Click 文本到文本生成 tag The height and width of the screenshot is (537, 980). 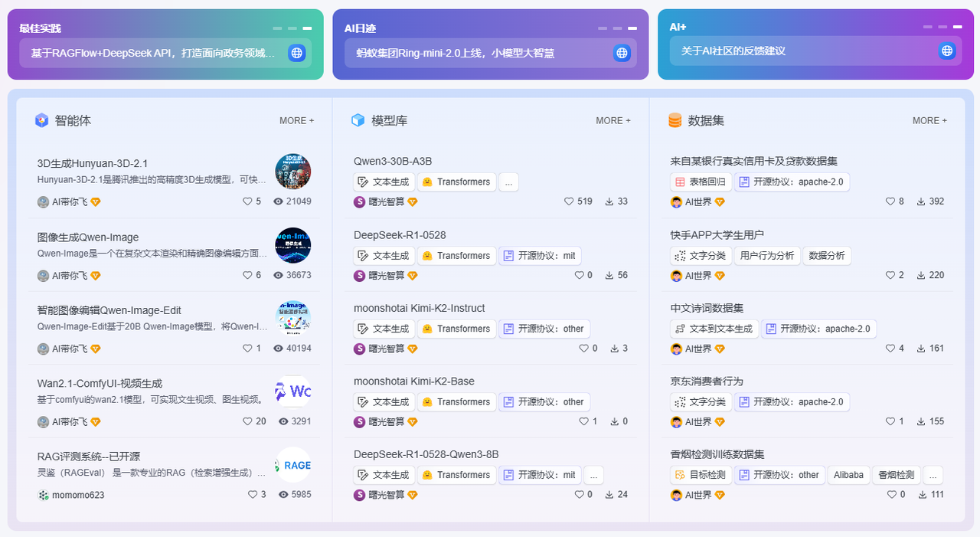(714, 329)
